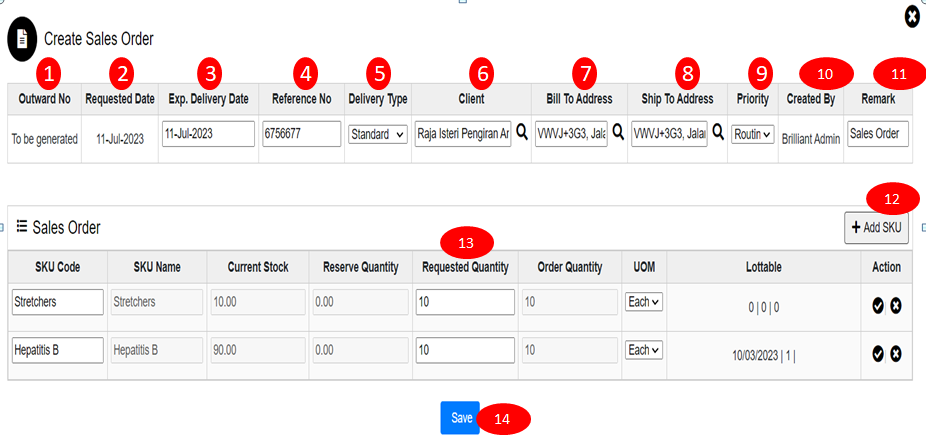
Task: Remove the Stretchers row with X icon
Action: (x=896, y=305)
